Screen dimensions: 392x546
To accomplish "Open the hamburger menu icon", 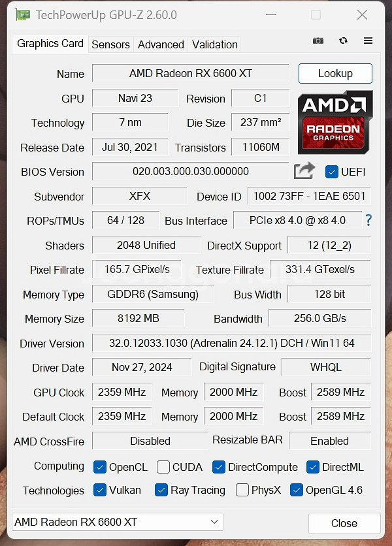I will click(368, 41).
